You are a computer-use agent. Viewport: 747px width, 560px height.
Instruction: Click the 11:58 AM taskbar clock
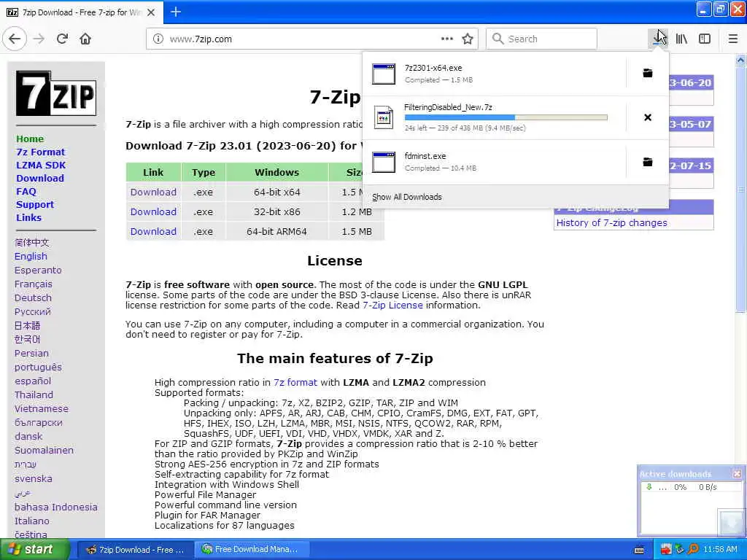(720, 549)
